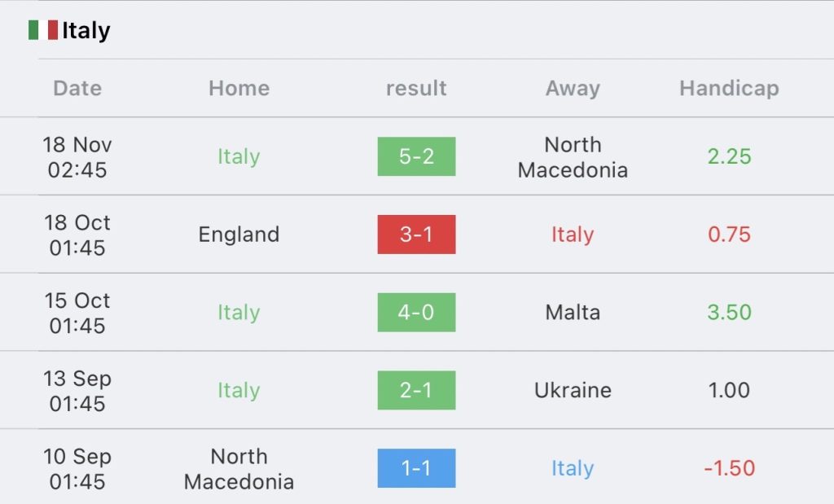Click the result column header
The width and height of the screenshot is (834, 504).
point(416,88)
